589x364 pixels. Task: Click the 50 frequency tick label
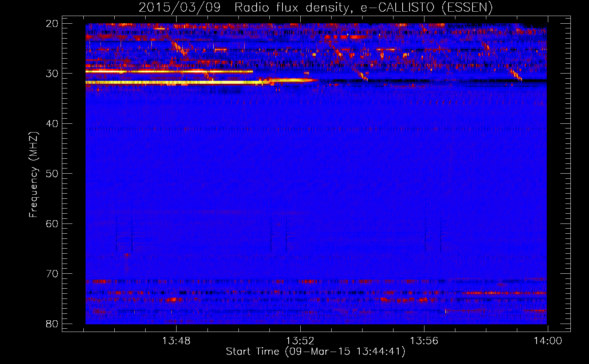(x=52, y=174)
